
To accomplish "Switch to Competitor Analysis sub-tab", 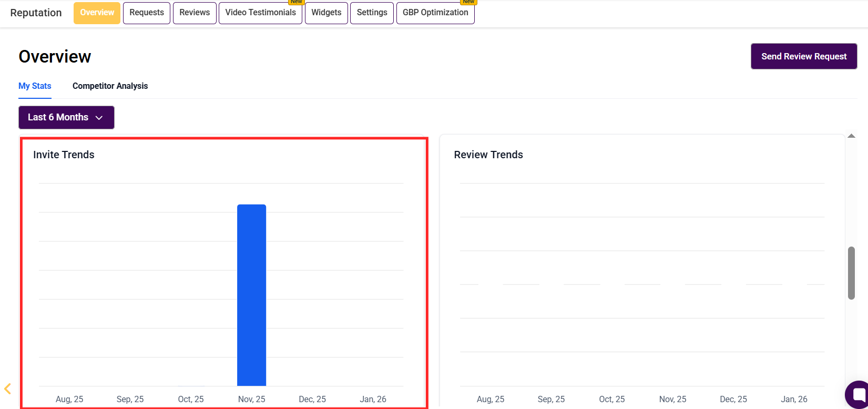I will (110, 86).
